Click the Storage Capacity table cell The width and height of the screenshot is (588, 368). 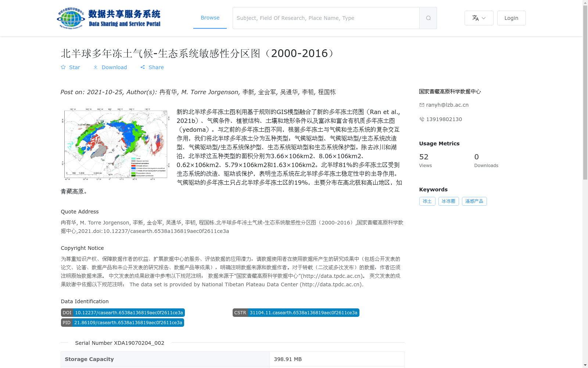pos(165,359)
